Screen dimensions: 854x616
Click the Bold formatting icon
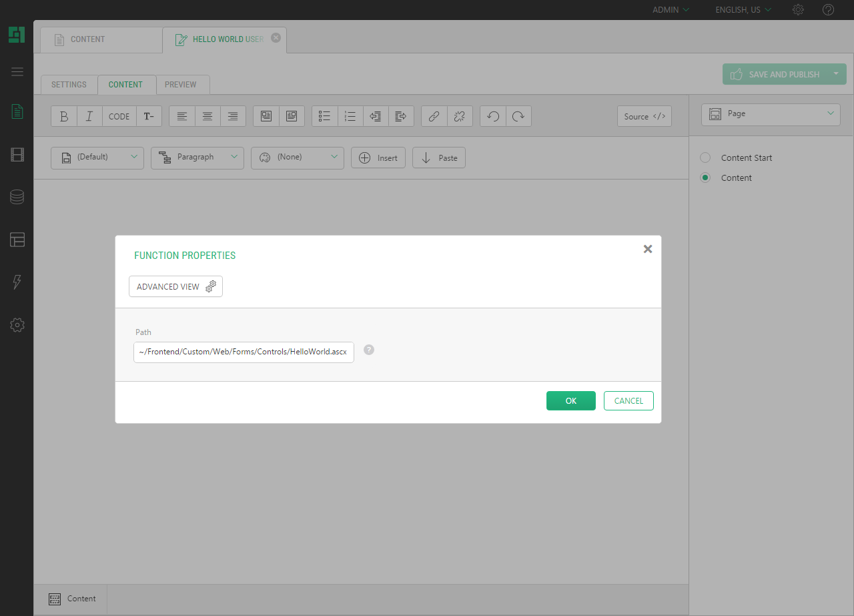(x=64, y=116)
